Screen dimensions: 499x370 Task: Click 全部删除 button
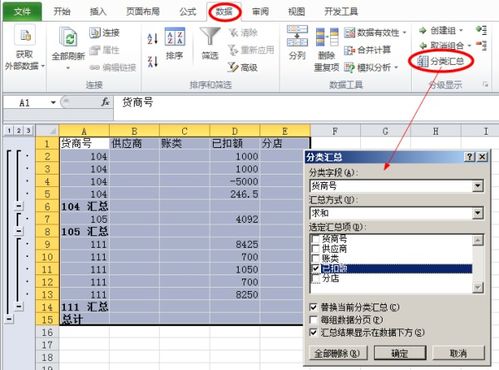(338, 353)
